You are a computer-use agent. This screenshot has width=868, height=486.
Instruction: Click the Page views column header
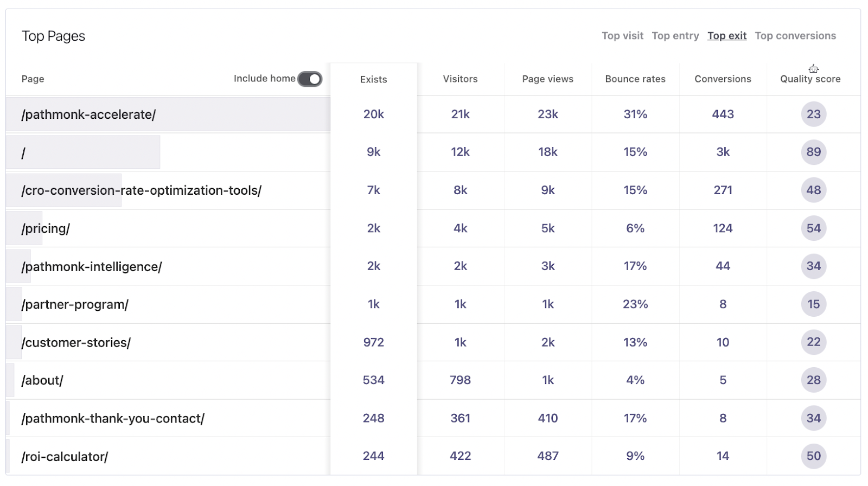point(547,79)
